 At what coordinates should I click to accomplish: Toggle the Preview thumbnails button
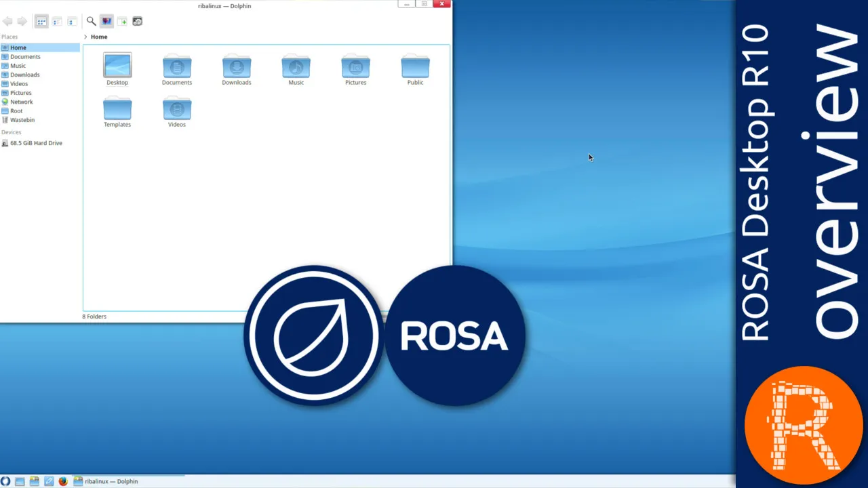click(106, 22)
